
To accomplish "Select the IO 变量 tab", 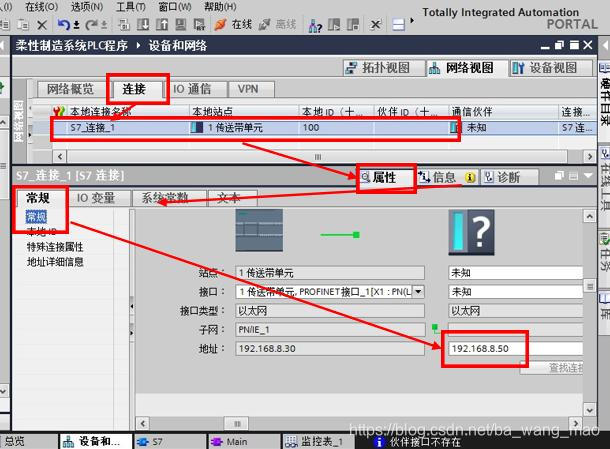I will pos(96,198).
